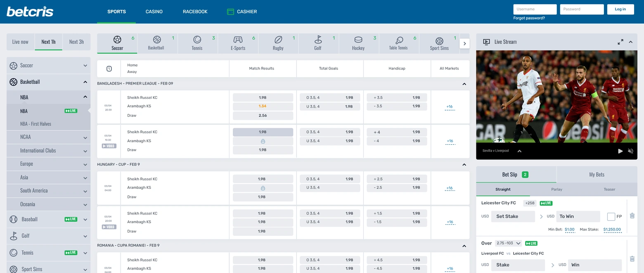644x273 pixels.
Task: Click Forgot password link
Action: point(529,18)
